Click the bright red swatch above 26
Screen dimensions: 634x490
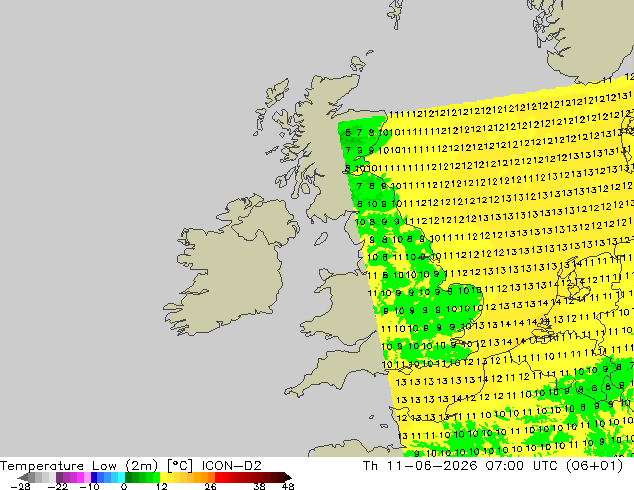(218, 477)
